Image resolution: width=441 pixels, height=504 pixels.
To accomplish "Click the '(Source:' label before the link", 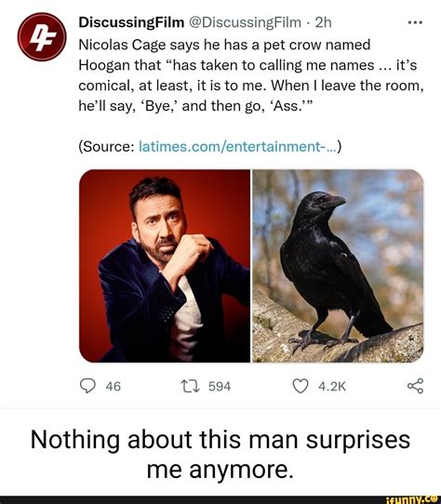I will click(x=107, y=147).
